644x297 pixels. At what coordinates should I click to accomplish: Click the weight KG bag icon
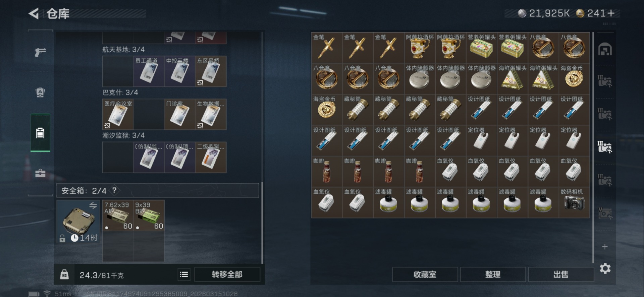[x=64, y=275]
